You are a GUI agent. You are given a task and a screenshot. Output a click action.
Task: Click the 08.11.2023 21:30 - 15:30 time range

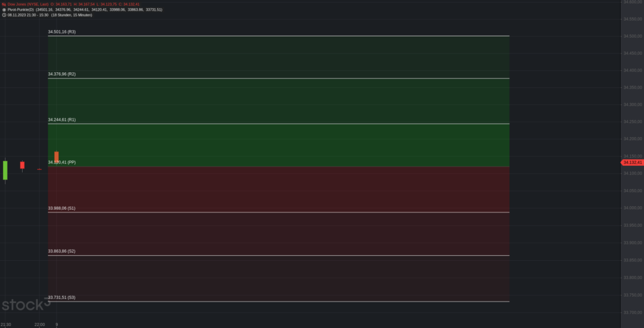28,15
